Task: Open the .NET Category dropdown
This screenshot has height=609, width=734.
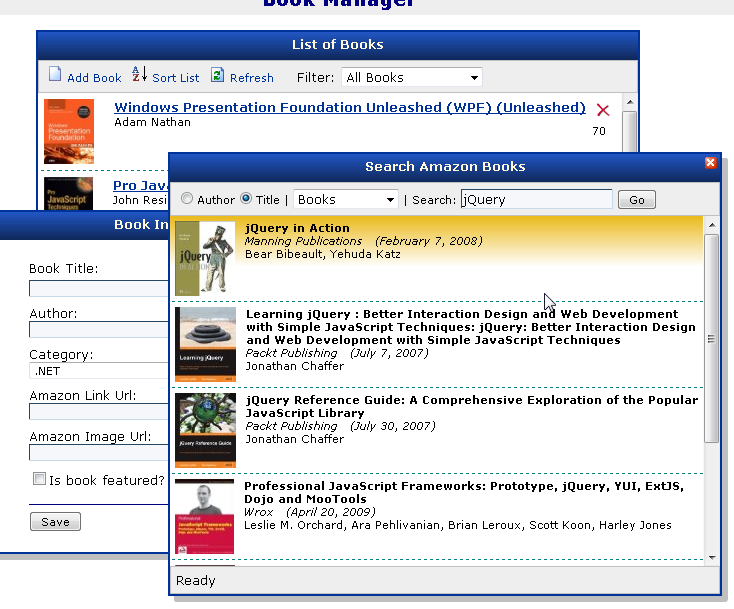Action: tap(100, 370)
